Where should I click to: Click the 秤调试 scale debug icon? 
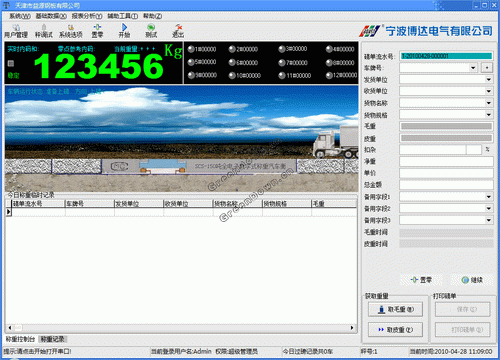[x=44, y=31]
